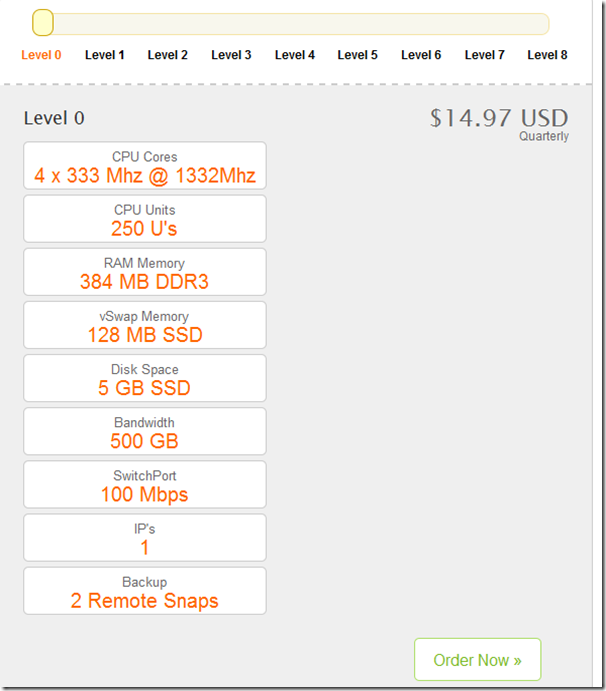Pick the Level 4 plan label
606x691 pixels.
click(x=294, y=55)
